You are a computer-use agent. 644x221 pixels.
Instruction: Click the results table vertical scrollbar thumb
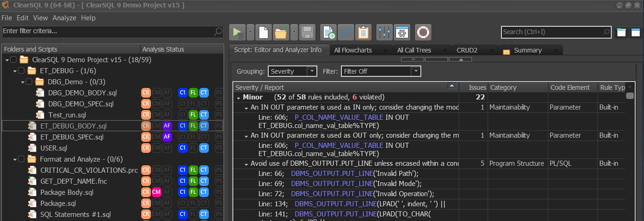(630, 96)
